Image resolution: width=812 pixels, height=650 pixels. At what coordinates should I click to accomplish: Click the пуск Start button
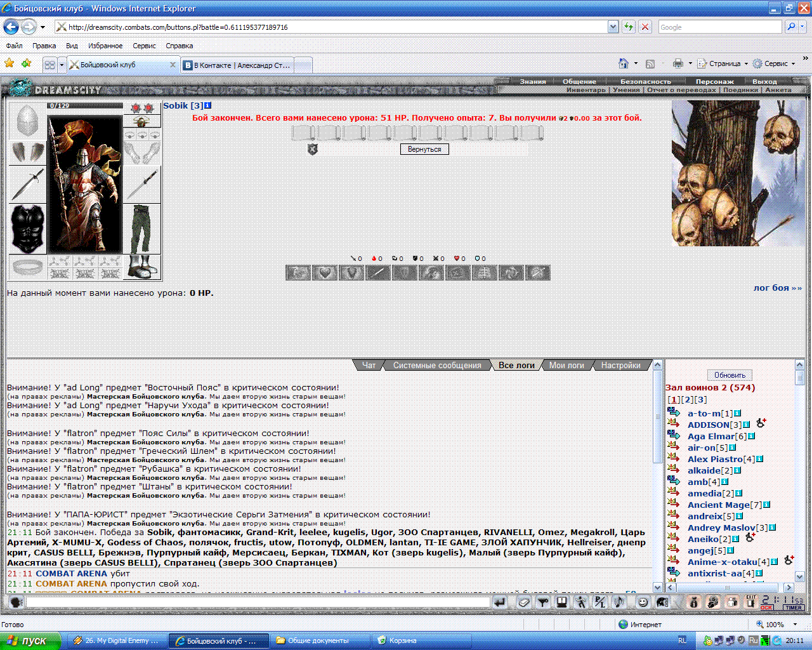click(x=30, y=640)
